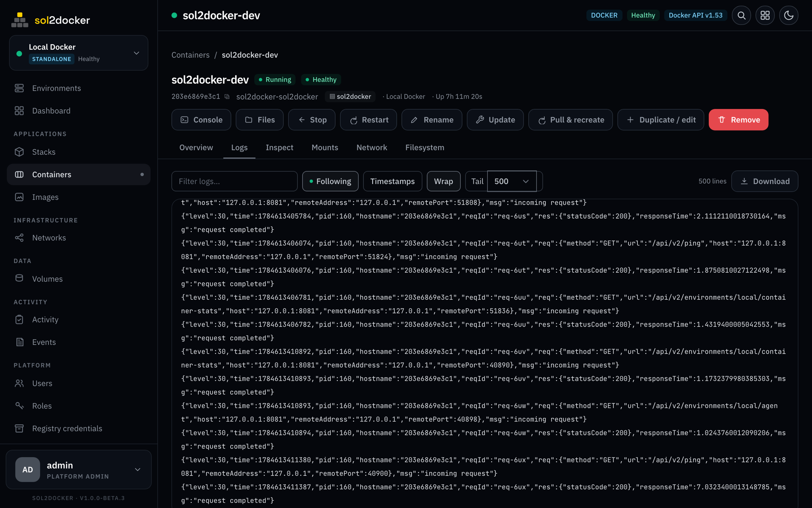Rename the container
The image size is (812, 508).
click(x=432, y=120)
